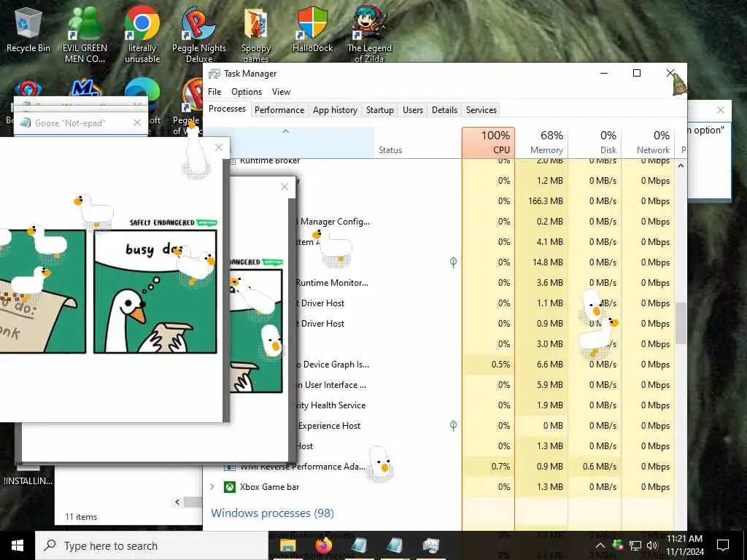This screenshot has height=560, width=747.
Task: Click the '11 items' status in Explorer window
Action: tap(81, 517)
